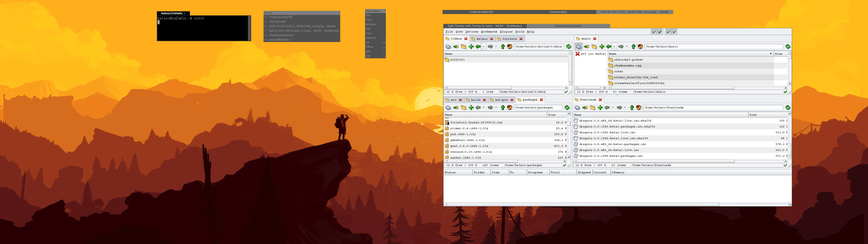Switch to the build tab

(x=475, y=100)
